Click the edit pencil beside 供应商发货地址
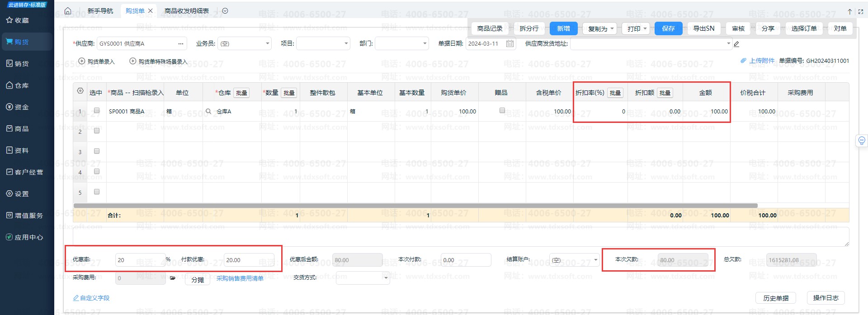Screen dimensions: 868x315 click(736, 44)
